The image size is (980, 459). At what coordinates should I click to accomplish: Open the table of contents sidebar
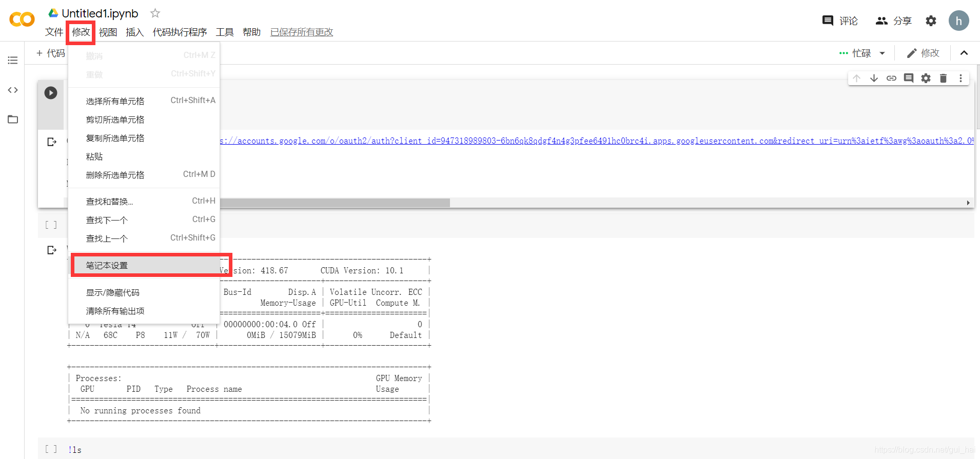[13, 61]
